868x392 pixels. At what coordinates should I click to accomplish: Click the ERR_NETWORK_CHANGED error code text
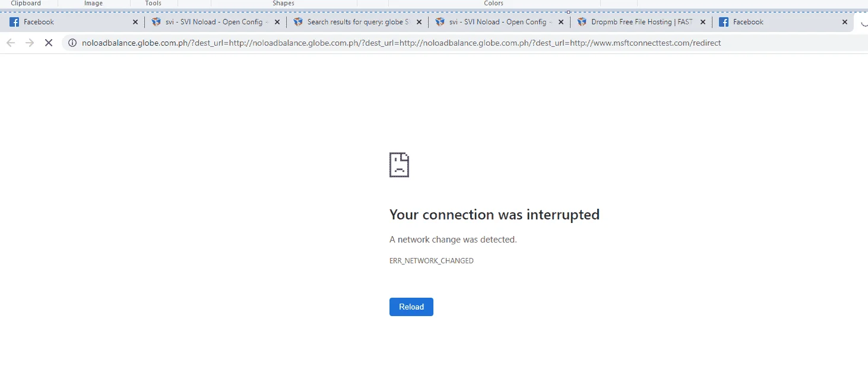tap(432, 261)
